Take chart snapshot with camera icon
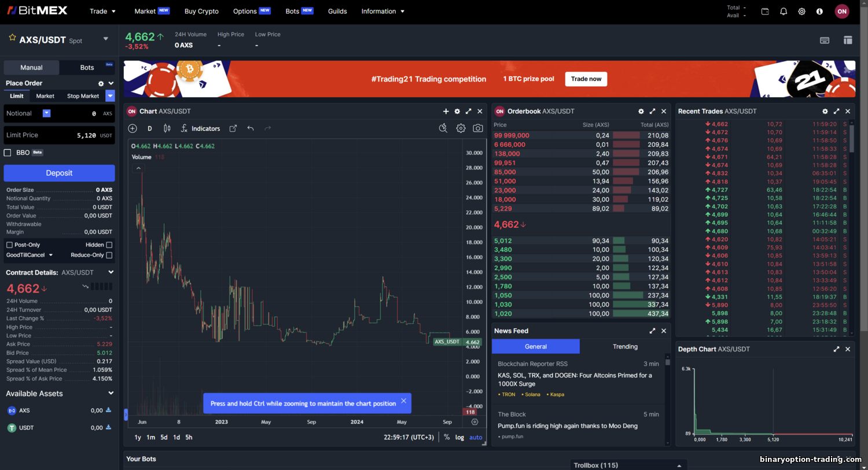The image size is (868, 470). click(x=477, y=128)
